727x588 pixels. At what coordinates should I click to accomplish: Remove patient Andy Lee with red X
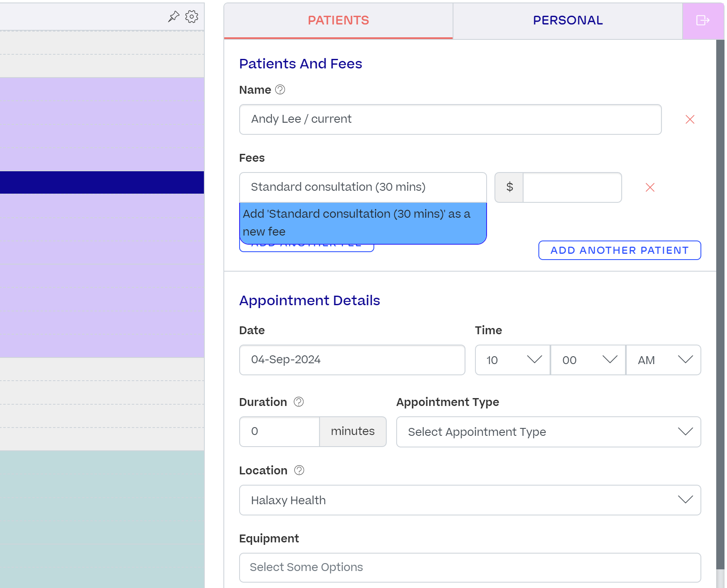pyautogui.click(x=690, y=119)
